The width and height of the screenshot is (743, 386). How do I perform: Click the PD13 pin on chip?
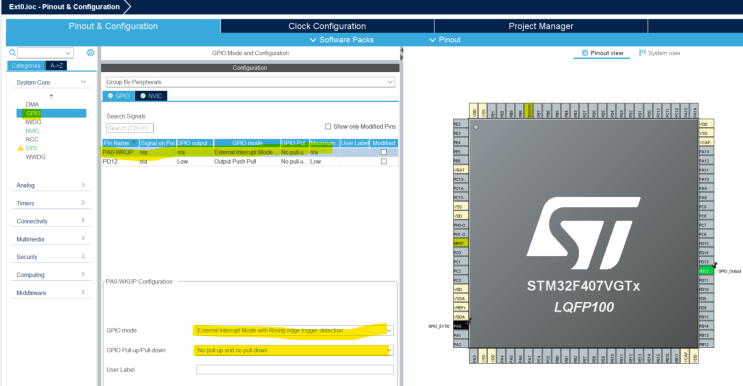pyautogui.click(x=706, y=261)
